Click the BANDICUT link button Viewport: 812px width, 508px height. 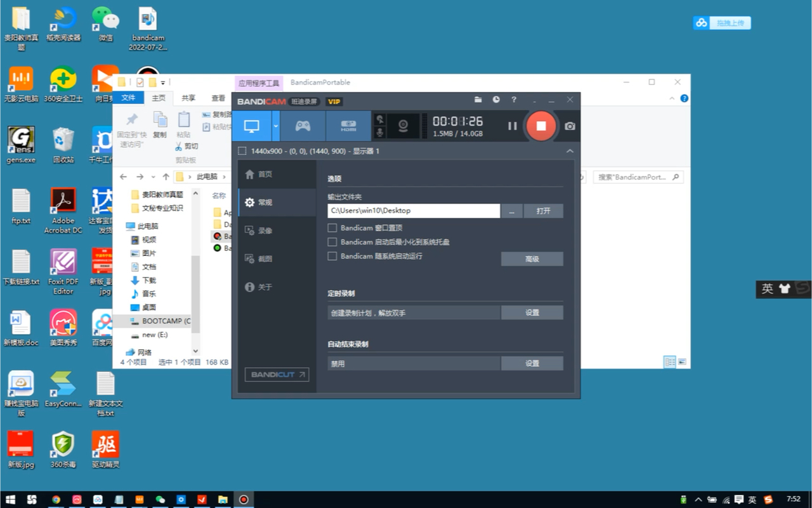click(x=277, y=375)
